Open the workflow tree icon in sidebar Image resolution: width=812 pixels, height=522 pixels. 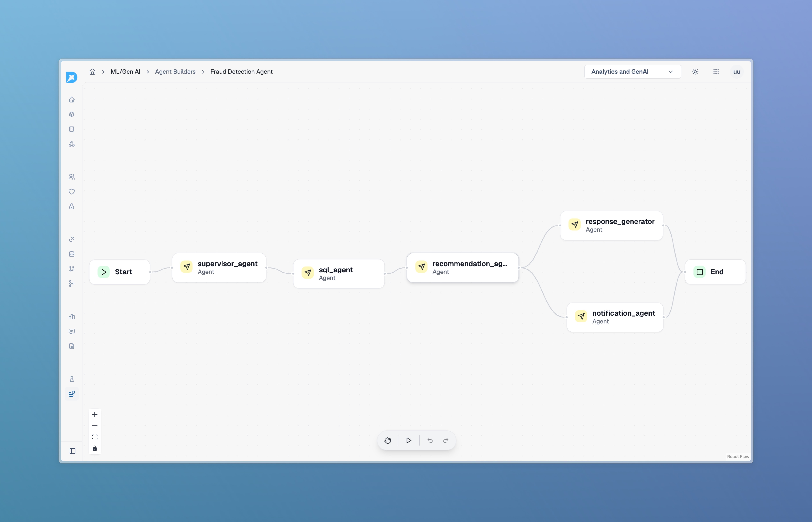coord(71,284)
